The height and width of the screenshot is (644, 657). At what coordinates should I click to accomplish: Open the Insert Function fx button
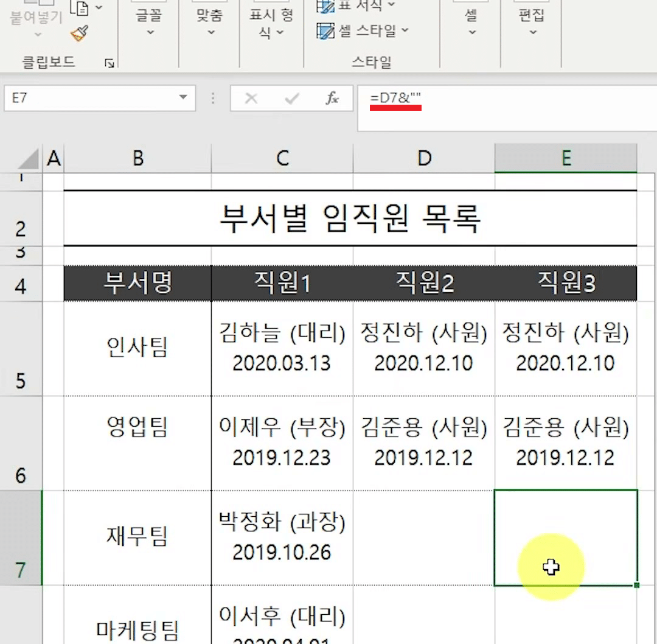click(x=332, y=99)
